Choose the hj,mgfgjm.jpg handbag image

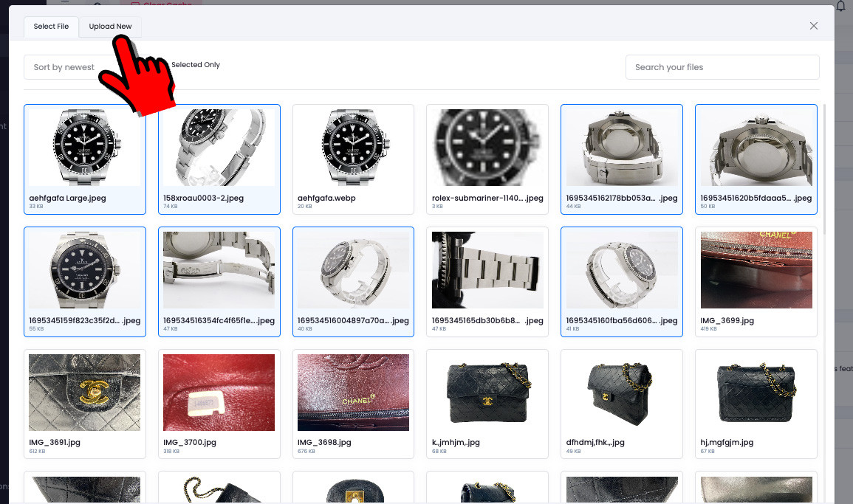(756, 404)
